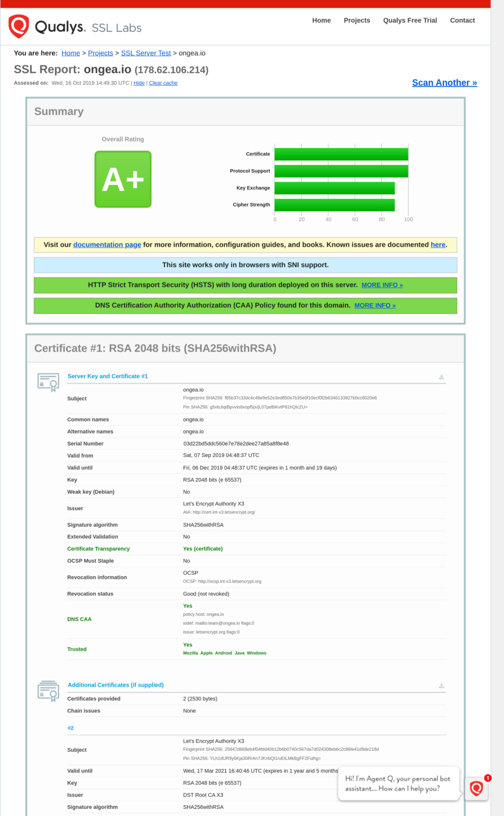Click the Android trust store label
The width and height of the screenshot is (504, 816).
click(x=224, y=653)
